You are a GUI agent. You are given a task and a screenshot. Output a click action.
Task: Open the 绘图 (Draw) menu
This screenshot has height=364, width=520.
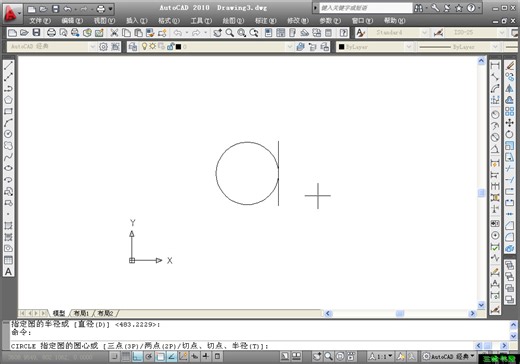233,21
